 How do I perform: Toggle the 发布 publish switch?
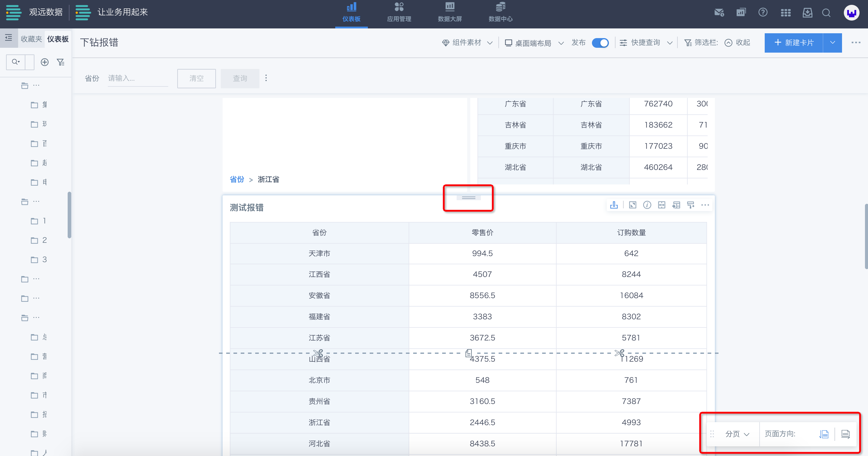coord(600,43)
